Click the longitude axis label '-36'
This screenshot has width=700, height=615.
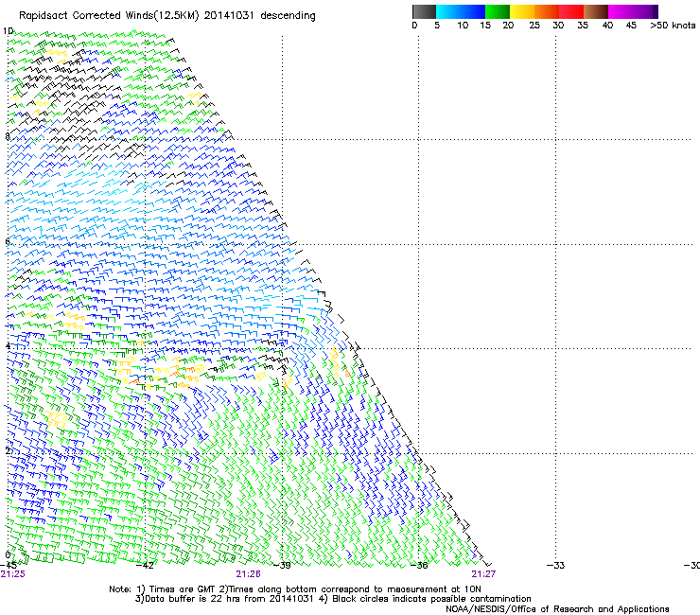coord(419,566)
